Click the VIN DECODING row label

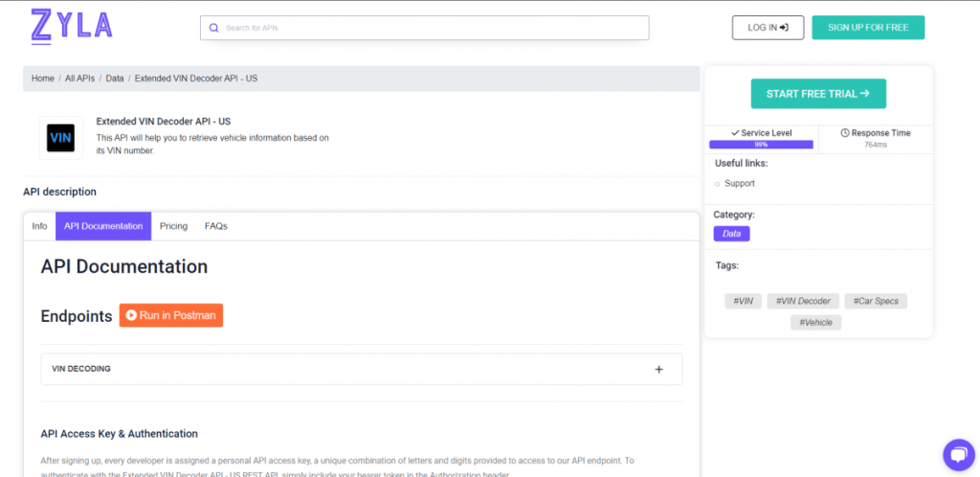coord(81,369)
